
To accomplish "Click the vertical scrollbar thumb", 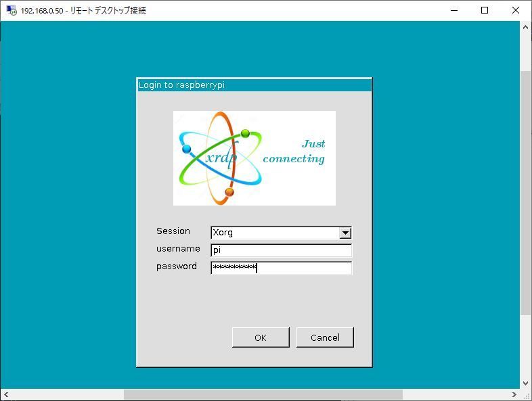I will coord(525,193).
